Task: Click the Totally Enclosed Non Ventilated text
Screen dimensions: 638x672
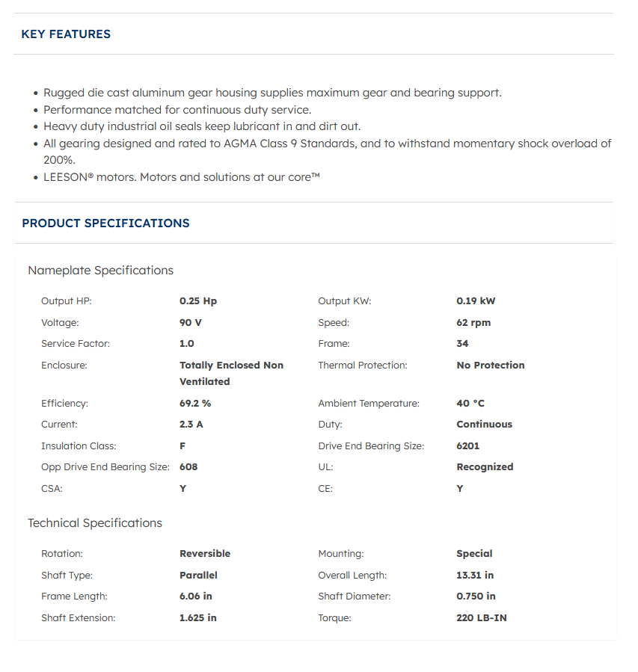Action: pos(231,373)
